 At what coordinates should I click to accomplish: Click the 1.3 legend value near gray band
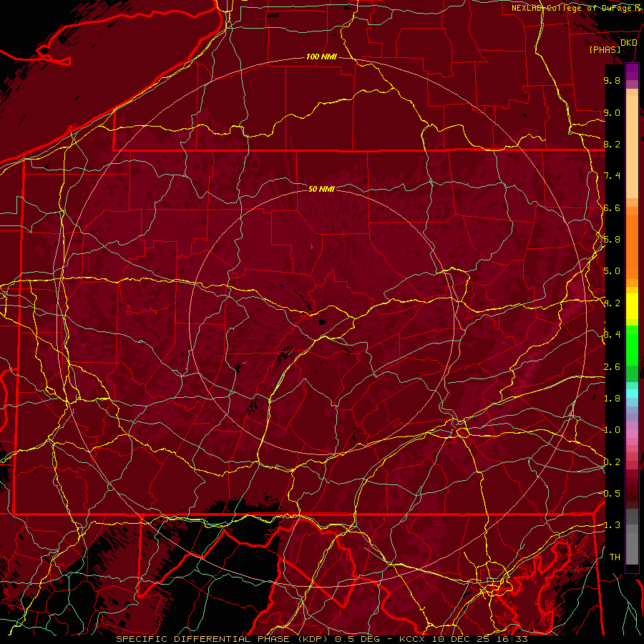tap(612, 525)
